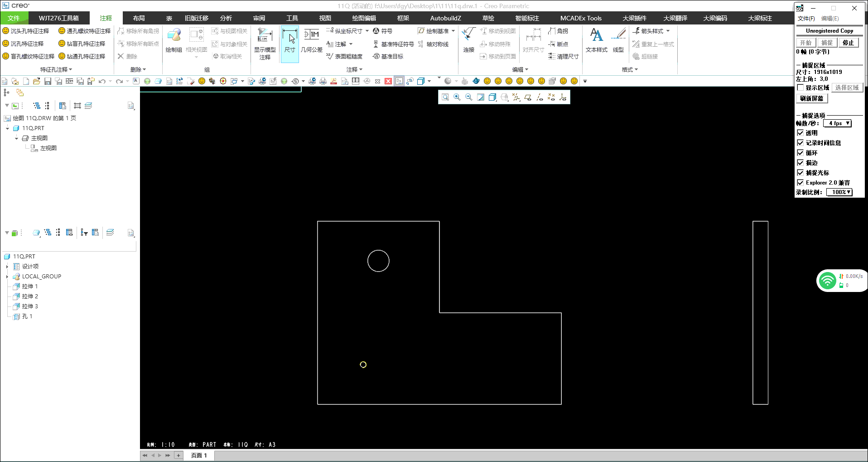Toggle point display icon in graphics toolbar
The image size is (868, 462).
[551, 97]
